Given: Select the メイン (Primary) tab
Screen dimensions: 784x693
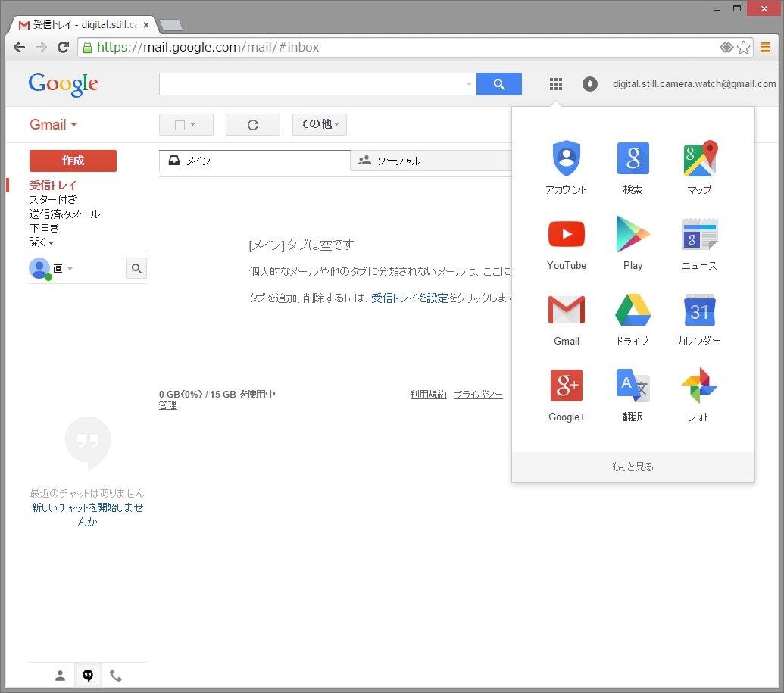Looking at the screenshot, I should 255,161.
